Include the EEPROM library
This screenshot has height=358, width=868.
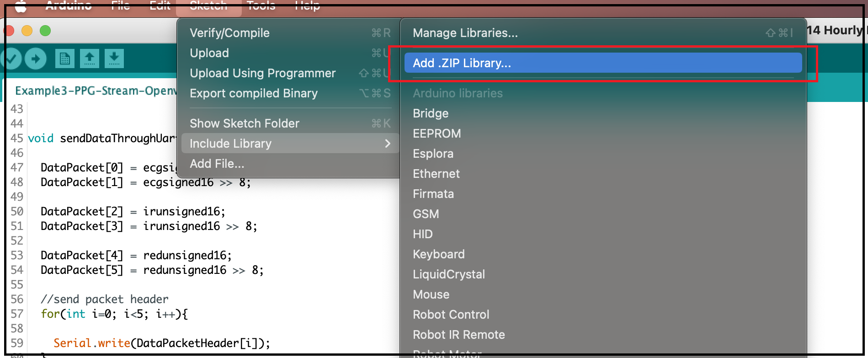tap(603, 134)
